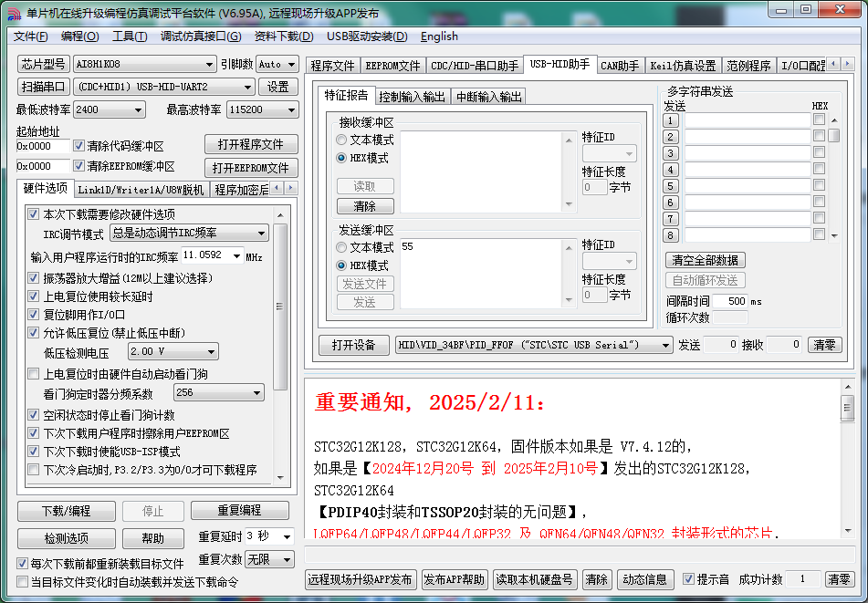Toggle 下次下载时使能USB-ISP模式 checkbox
868x603 pixels.
(33, 452)
